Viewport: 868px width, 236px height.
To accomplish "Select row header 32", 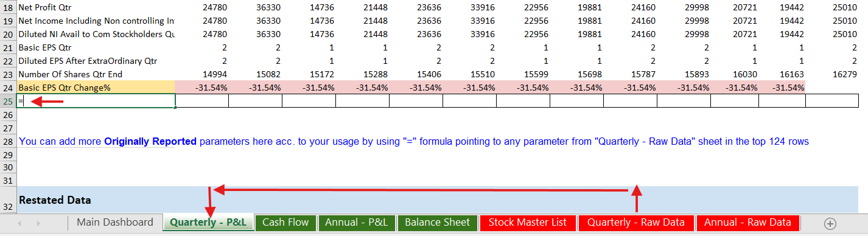I will coord(9,200).
